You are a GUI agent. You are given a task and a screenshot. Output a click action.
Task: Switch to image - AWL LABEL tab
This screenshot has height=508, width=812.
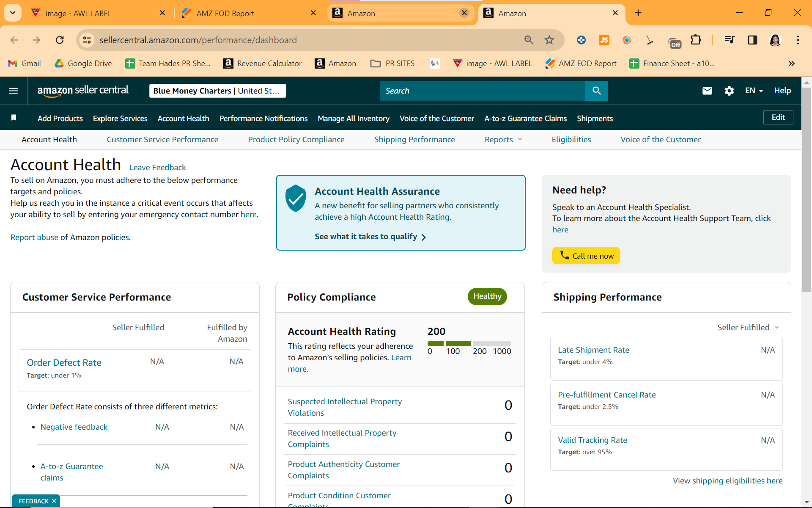95,13
